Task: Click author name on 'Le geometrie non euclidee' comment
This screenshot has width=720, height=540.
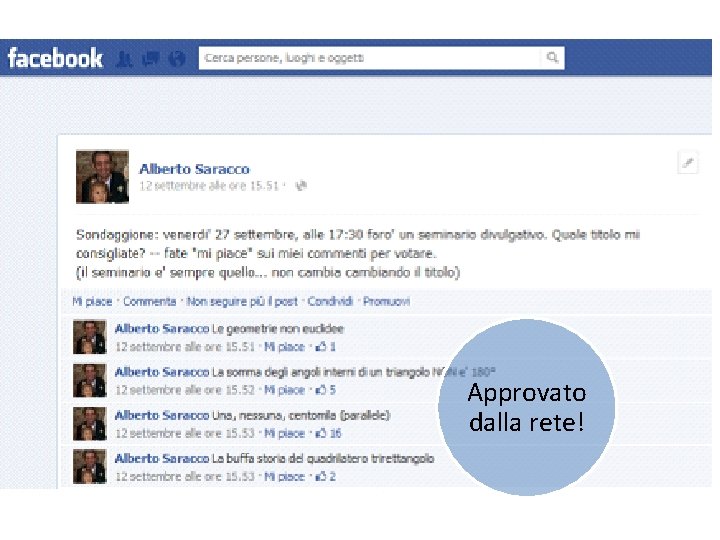Action: click(162, 329)
